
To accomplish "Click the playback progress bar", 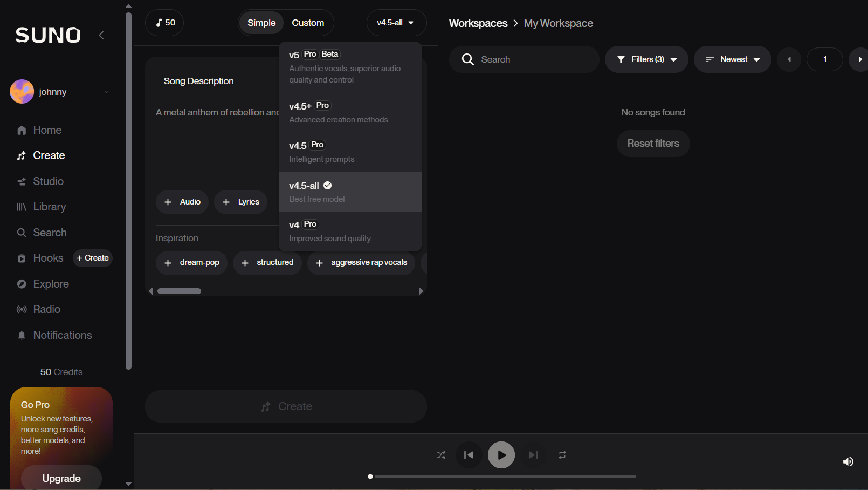I will tap(504, 477).
